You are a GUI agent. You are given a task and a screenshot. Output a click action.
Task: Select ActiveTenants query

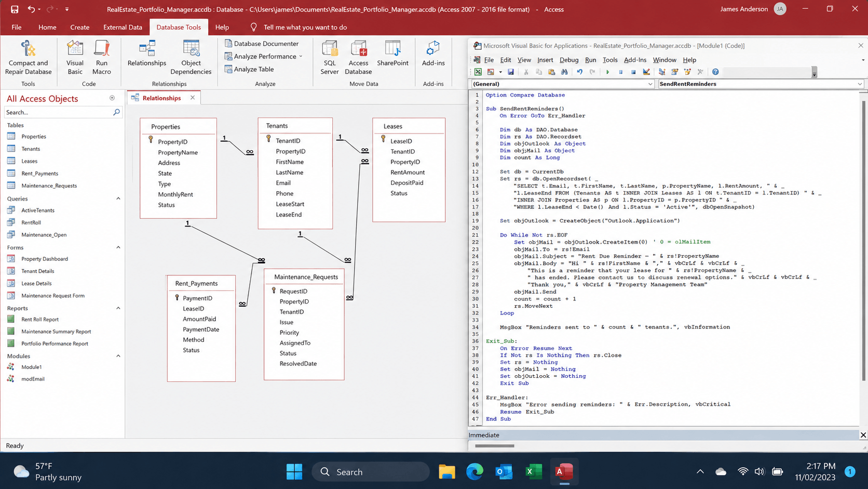[x=38, y=210]
